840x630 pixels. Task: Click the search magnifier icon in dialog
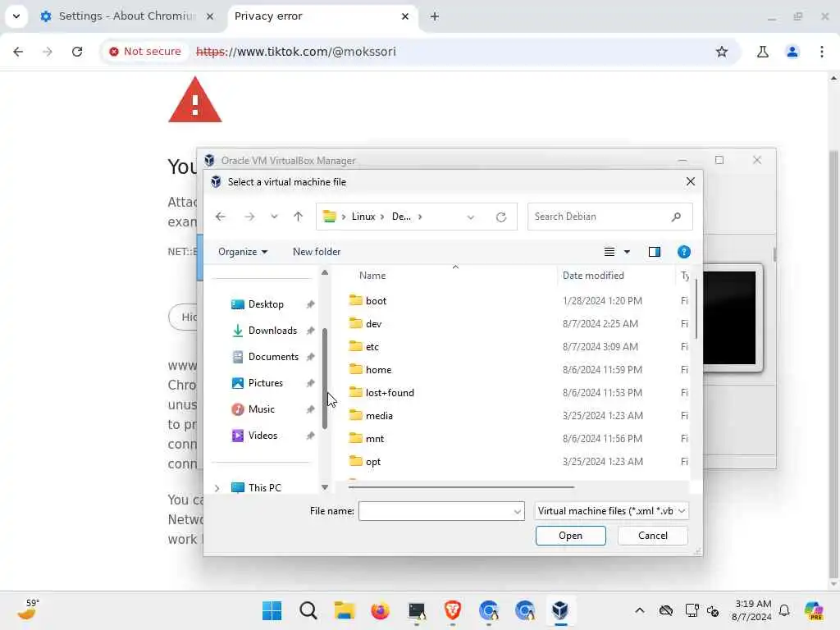(x=676, y=217)
